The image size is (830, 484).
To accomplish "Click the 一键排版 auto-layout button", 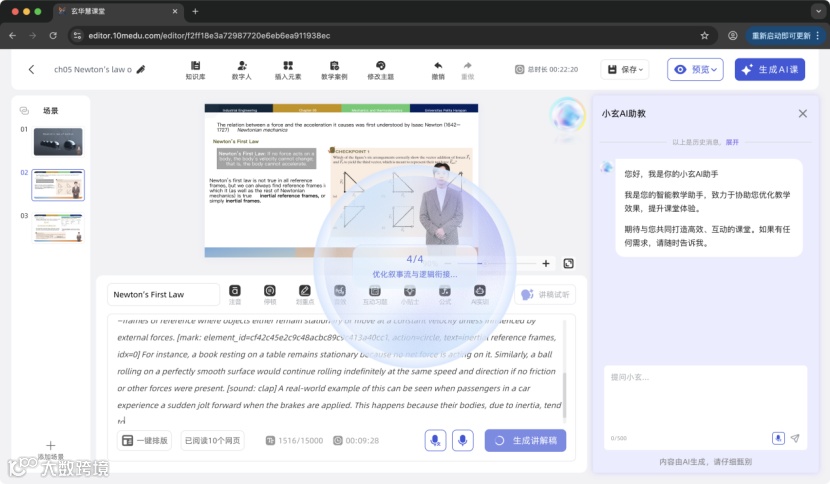I will (x=144, y=440).
